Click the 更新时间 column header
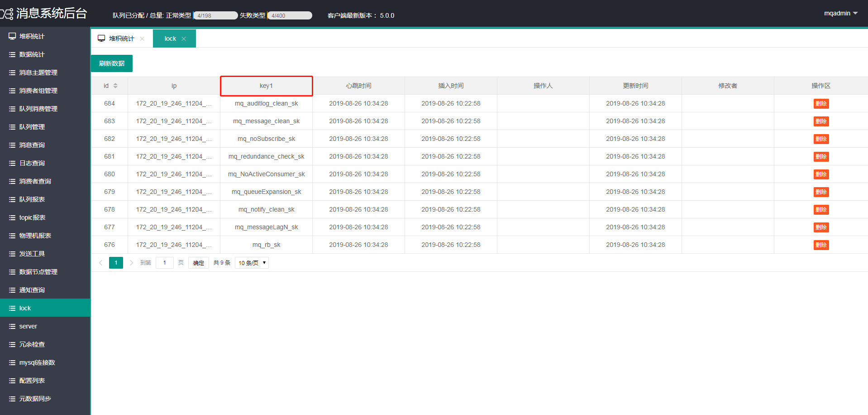The height and width of the screenshot is (415, 868). click(636, 86)
